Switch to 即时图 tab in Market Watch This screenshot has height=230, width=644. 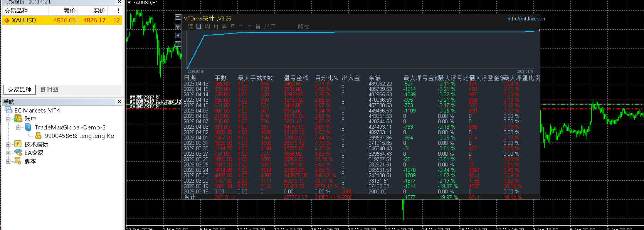pos(49,89)
